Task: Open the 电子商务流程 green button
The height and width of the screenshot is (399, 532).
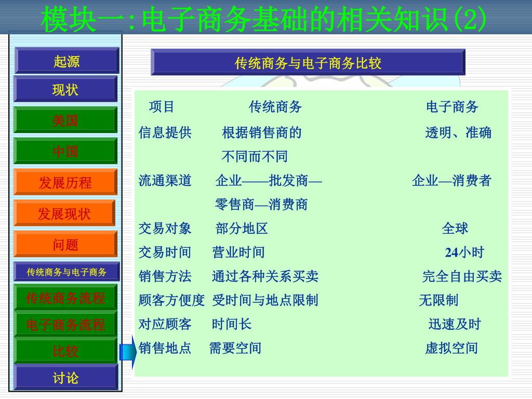Action: (x=65, y=324)
